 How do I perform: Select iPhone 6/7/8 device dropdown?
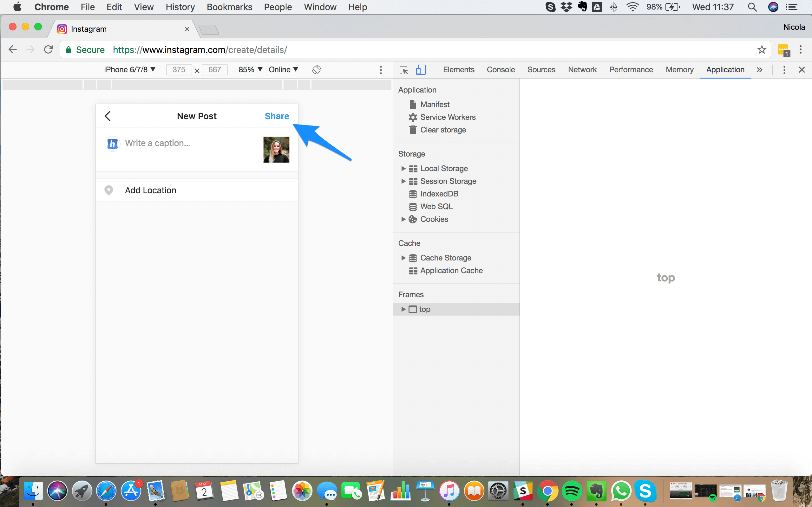tap(129, 69)
